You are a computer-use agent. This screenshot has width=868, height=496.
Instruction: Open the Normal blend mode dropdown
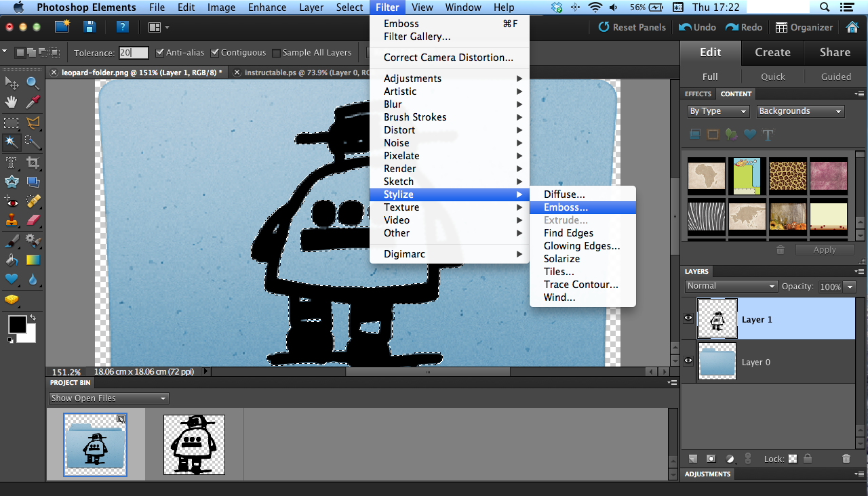pos(731,287)
